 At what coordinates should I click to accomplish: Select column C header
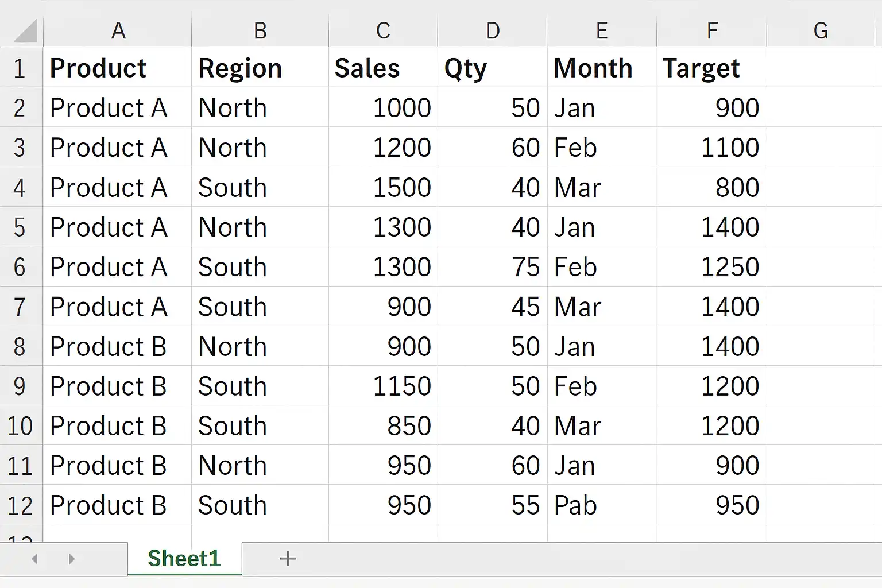[x=383, y=31]
